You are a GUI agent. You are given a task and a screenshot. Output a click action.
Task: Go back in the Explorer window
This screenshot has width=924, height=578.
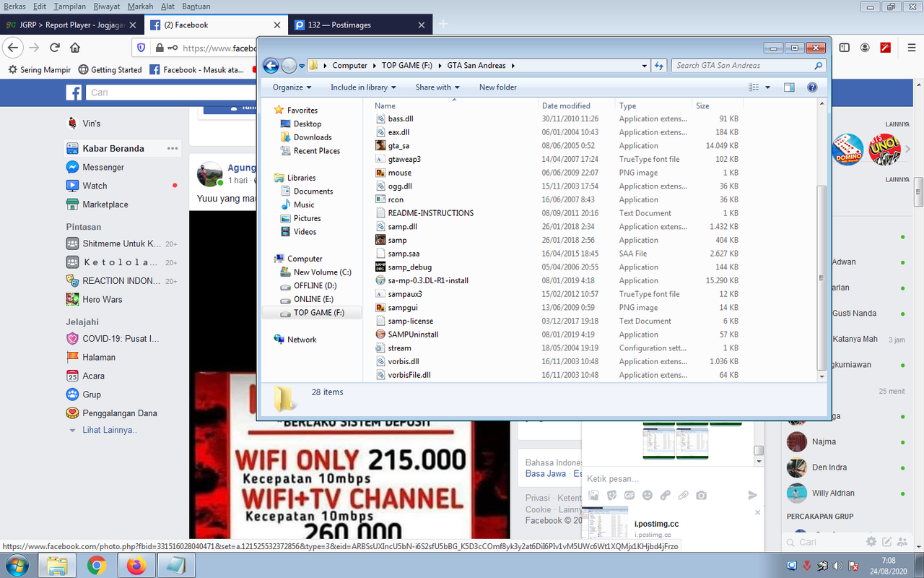pyautogui.click(x=271, y=66)
